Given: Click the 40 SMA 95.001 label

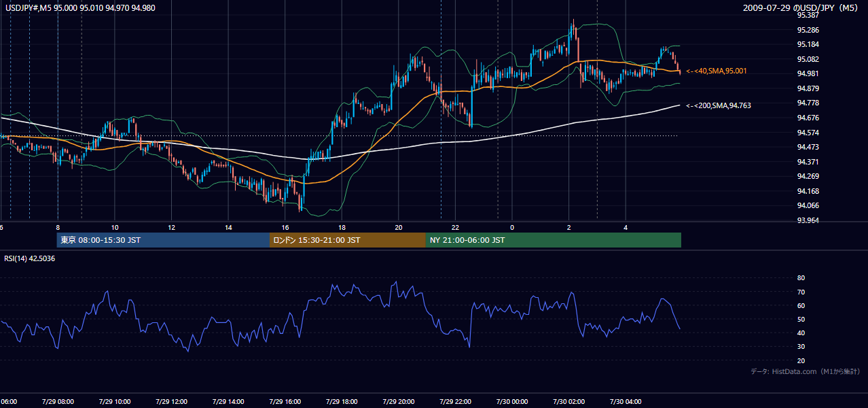Looking at the screenshot, I should (717, 71).
